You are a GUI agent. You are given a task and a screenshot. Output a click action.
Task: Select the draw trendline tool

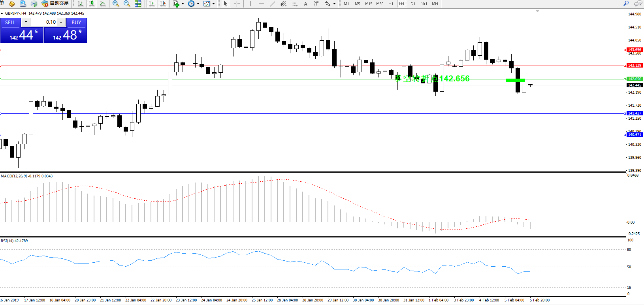click(x=272, y=4)
